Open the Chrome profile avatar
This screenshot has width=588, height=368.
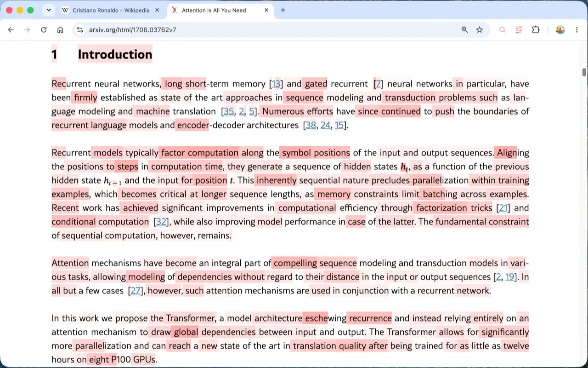560,30
